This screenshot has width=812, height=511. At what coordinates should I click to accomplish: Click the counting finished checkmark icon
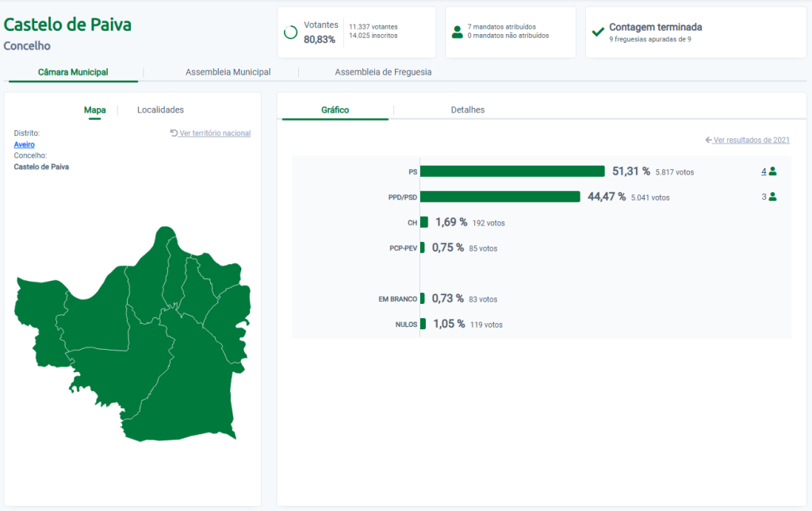[598, 33]
